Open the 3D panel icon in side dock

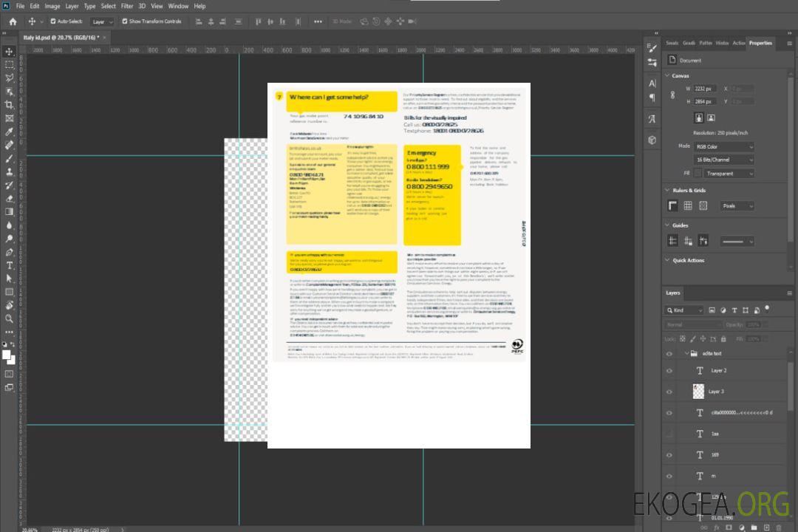652,140
